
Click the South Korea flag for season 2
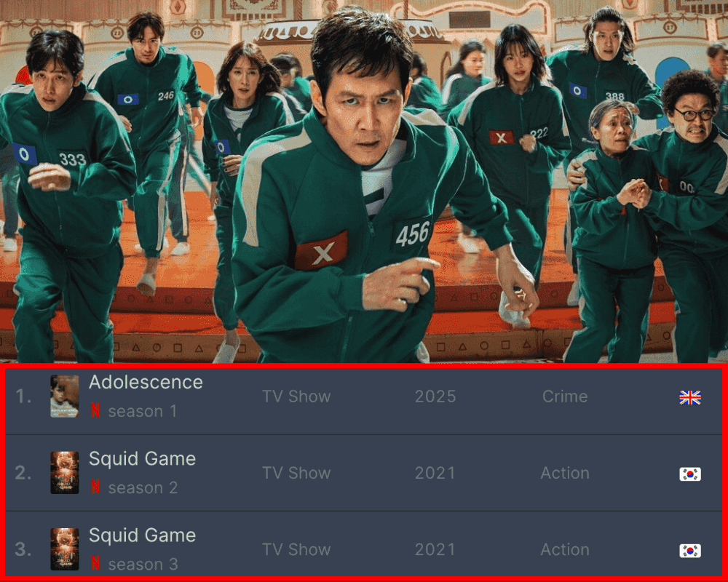coord(690,474)
